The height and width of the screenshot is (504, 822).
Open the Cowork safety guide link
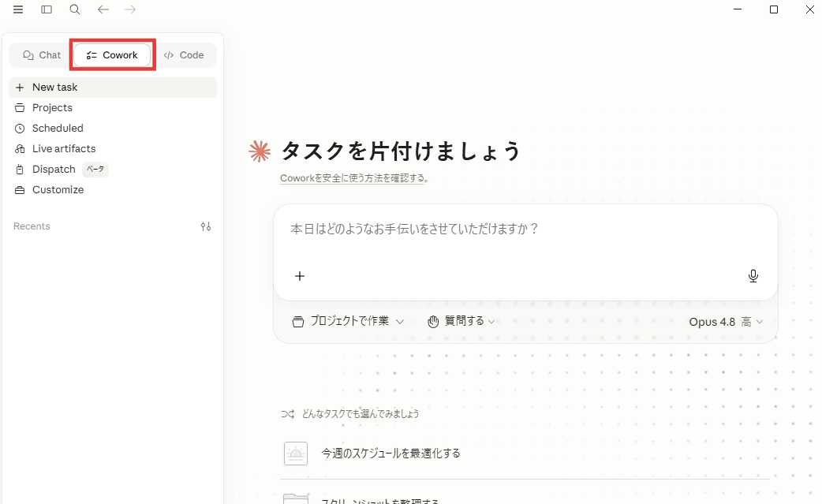[354, 178]
